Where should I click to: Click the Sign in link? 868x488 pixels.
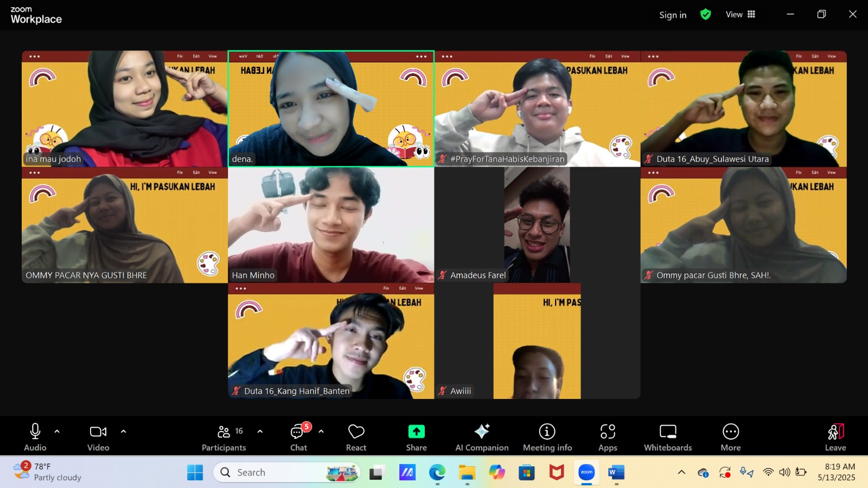pyautogui.click(x=673, y=15)
